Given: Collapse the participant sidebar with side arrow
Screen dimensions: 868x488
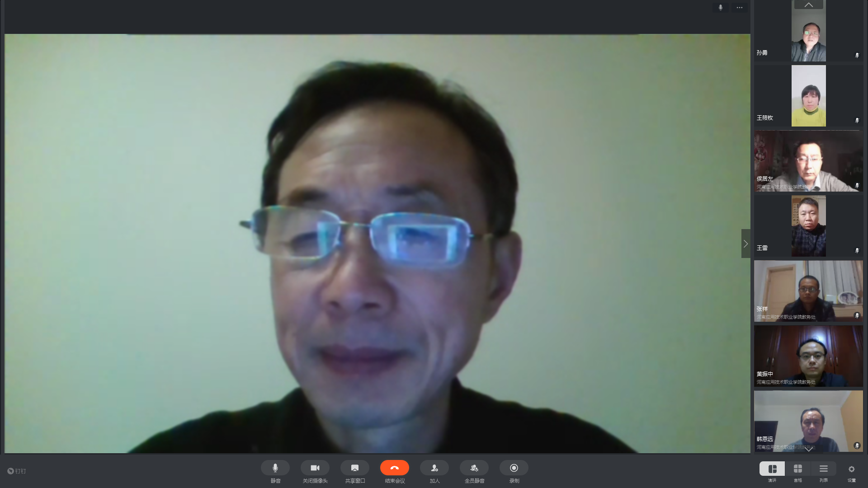Looking at the screenshot, I should coord(745,244).
